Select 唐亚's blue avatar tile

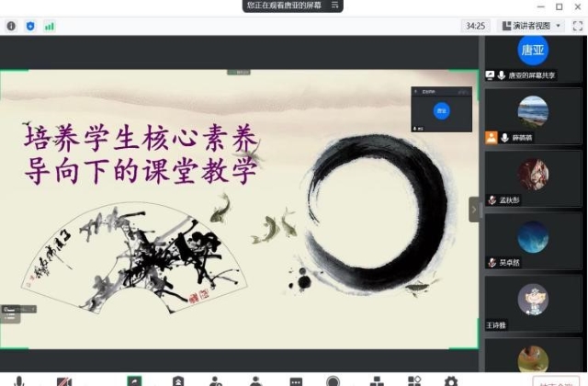[533, 50]
